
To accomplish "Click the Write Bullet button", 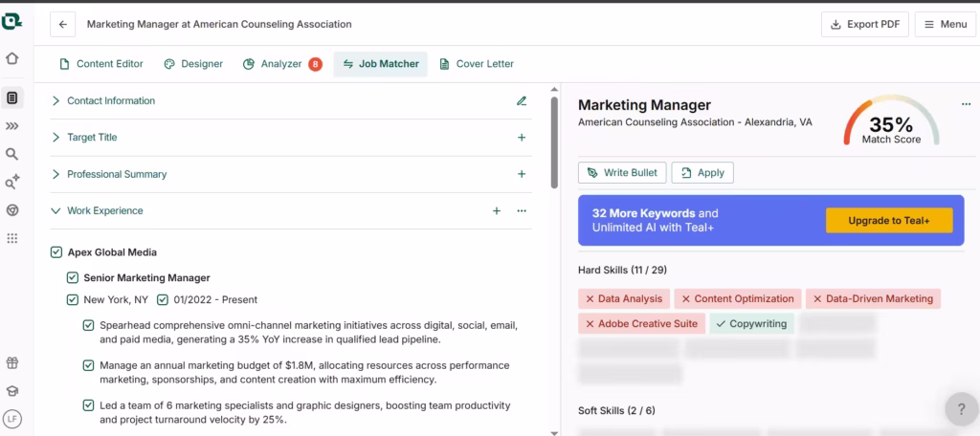I will (622, 173).
